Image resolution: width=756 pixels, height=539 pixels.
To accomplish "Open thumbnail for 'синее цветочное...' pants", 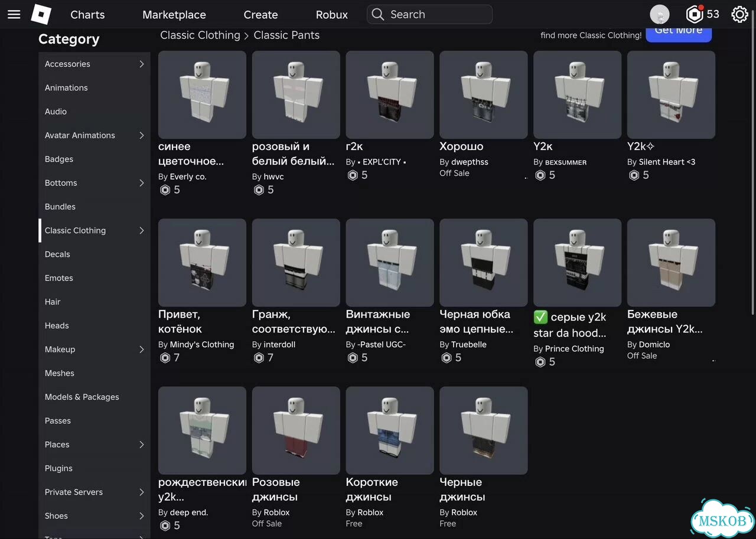I will pyautogui.click(x=202, y=94).
